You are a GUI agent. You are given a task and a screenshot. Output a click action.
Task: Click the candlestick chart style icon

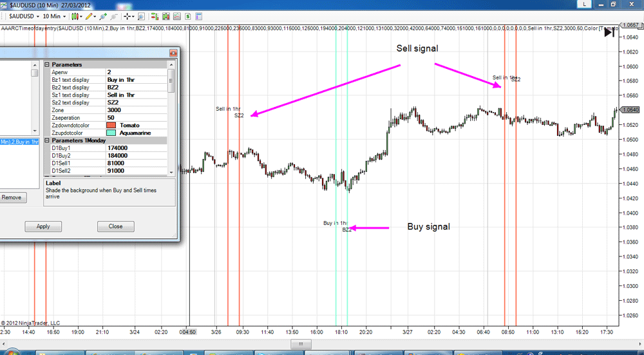pyautogui.click(x=75, y=17)
